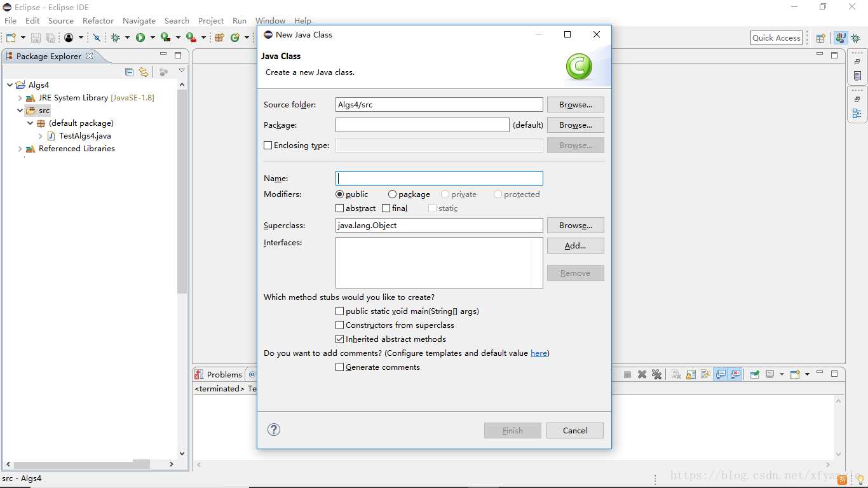
Task: Check the final modifier checkbox
Action: [386, 208]
